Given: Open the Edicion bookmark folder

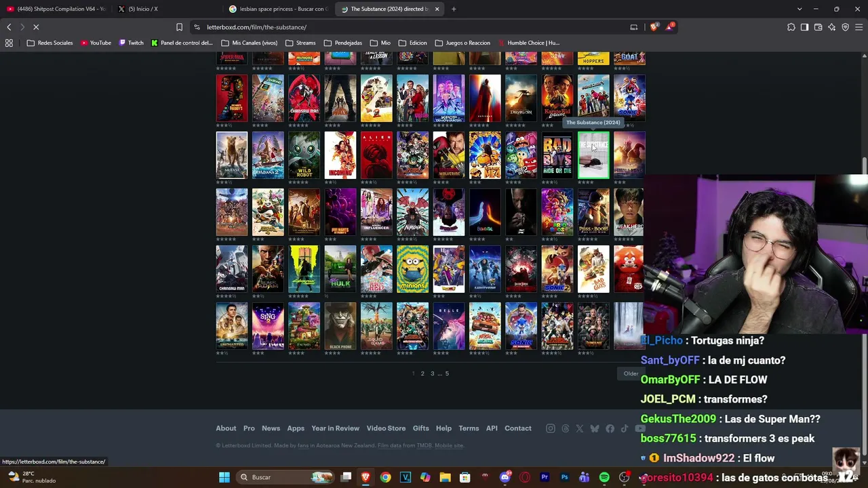Looking at the screenshot, I should [x=412, y=43].
